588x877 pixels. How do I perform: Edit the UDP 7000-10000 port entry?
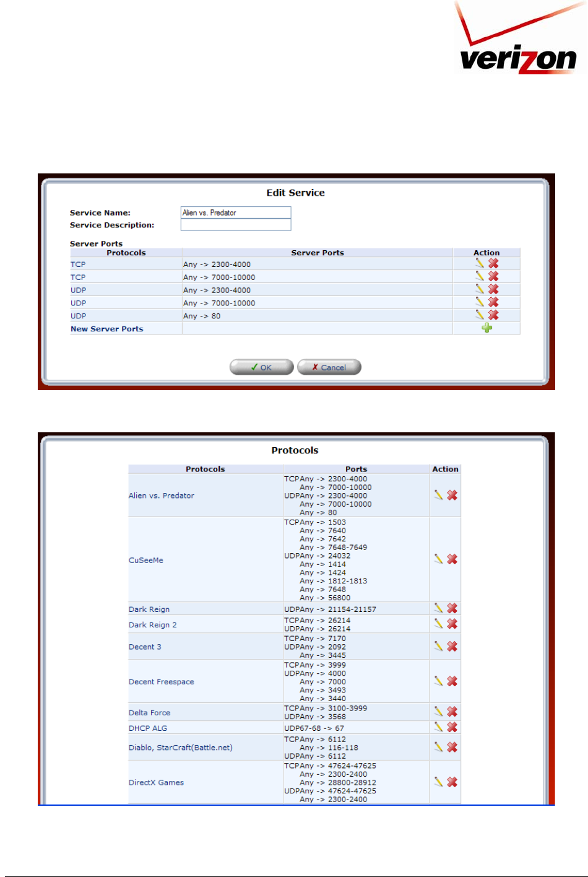480,302
